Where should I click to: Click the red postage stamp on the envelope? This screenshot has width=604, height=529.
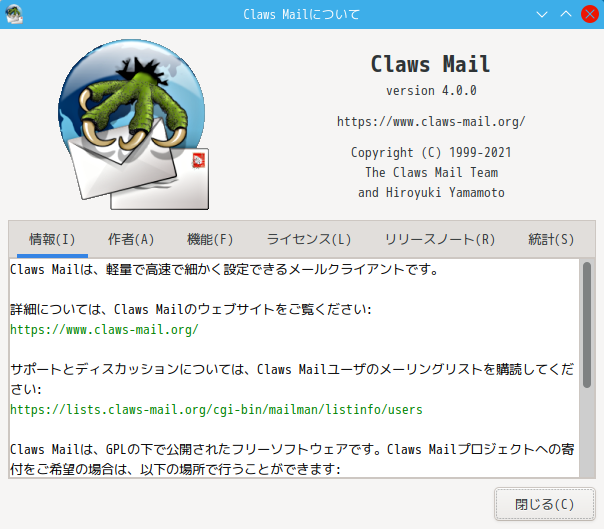[x=198, y=160]
